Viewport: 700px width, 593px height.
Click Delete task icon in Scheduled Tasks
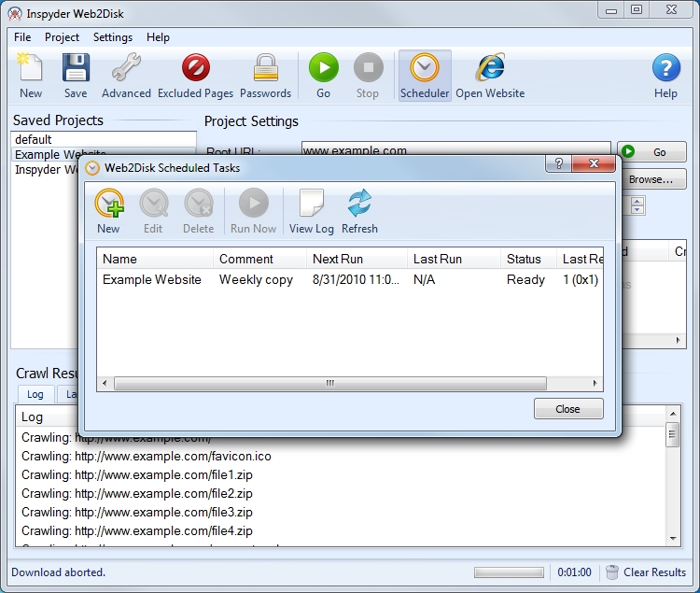[198, 211]
